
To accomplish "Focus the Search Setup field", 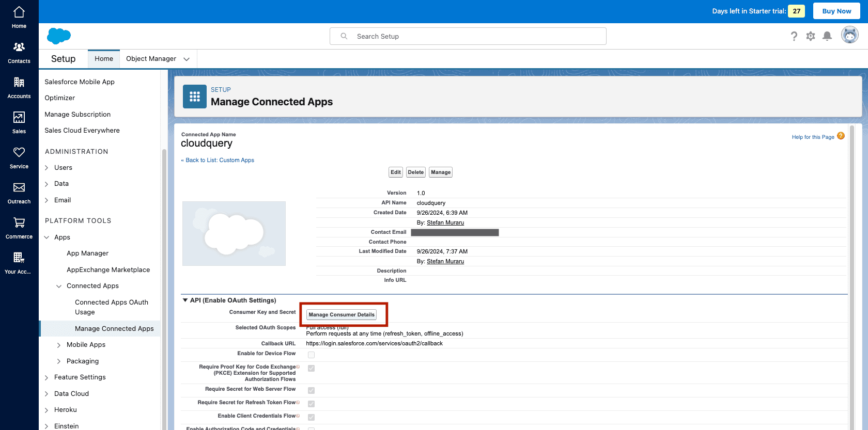I will [x=468, y=36].
